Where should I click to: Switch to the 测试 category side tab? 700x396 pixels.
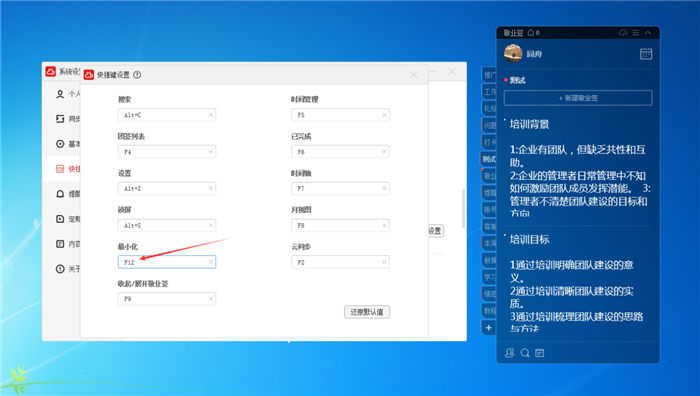point(488,159)
